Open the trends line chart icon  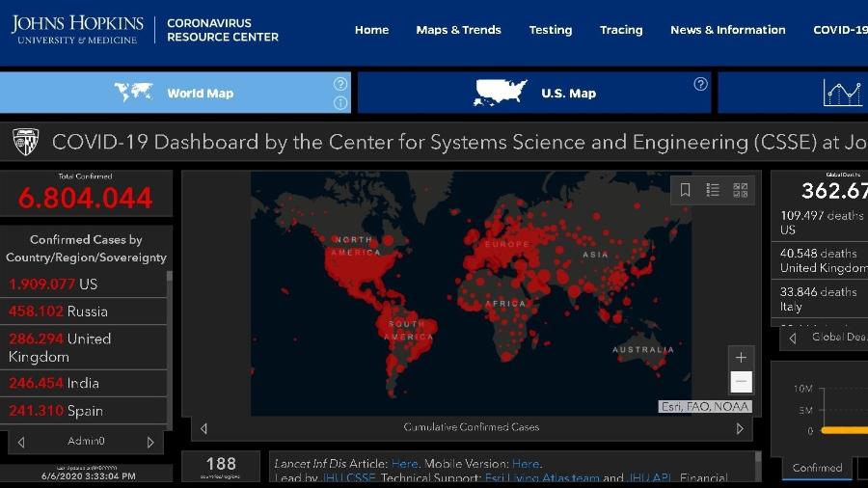point(842,93)
